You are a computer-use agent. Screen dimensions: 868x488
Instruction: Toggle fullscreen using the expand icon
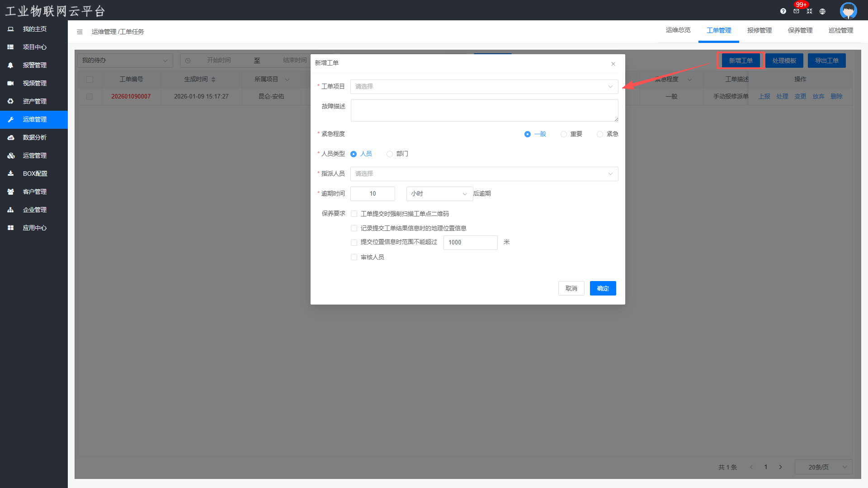[809, 11]
